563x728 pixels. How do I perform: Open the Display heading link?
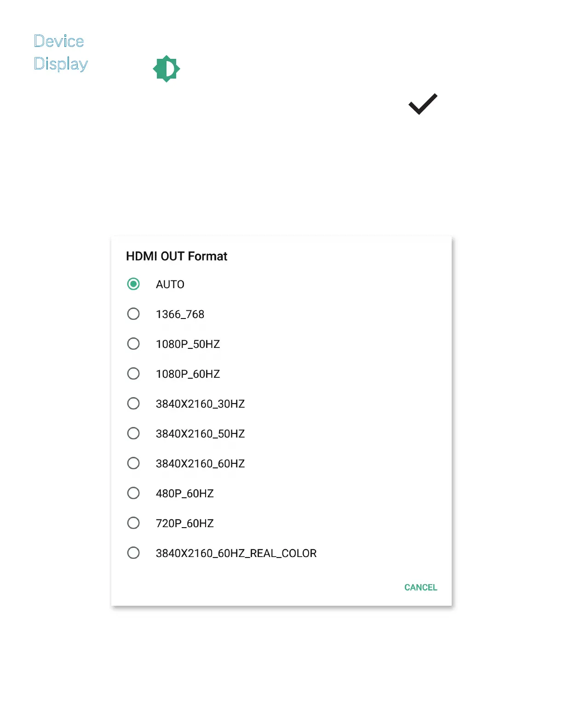click(x=61, y=64)
